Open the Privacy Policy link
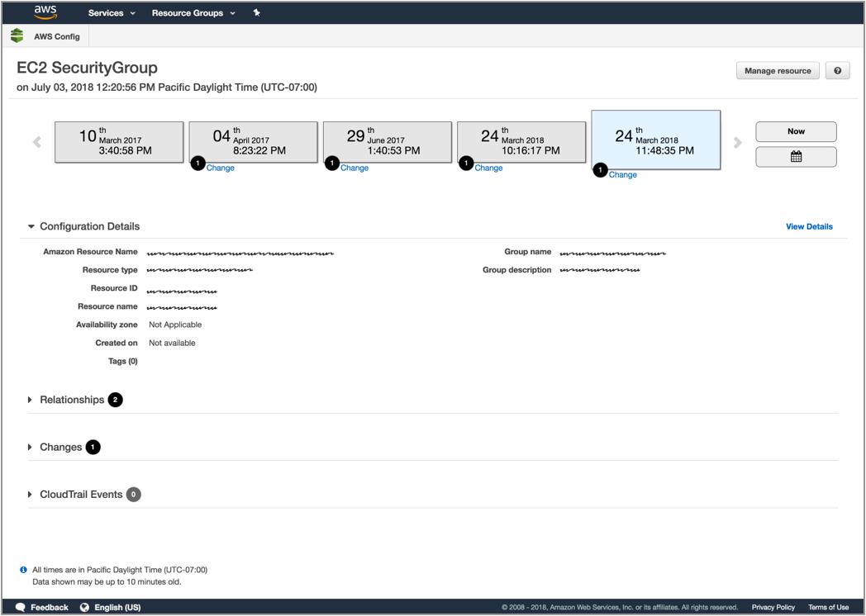This screenshot has width=866, height=616. 773,607
